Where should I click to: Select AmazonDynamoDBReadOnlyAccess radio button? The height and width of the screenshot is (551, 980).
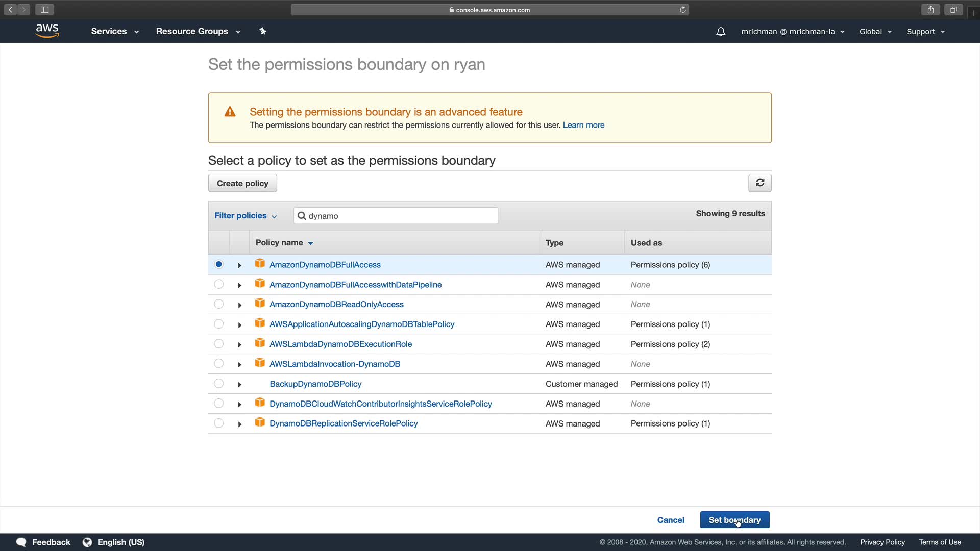(x=218, y=304)
